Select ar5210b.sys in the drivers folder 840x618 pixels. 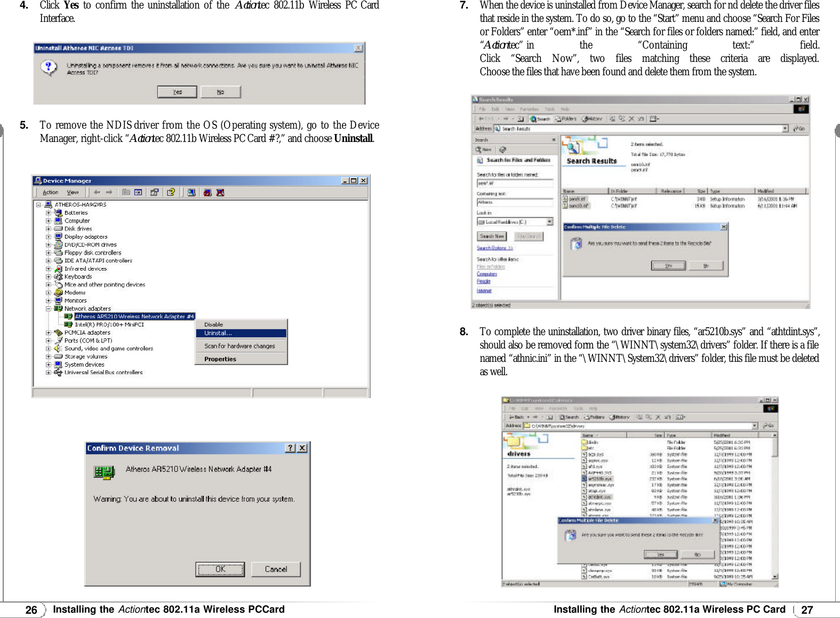(597, 479)
